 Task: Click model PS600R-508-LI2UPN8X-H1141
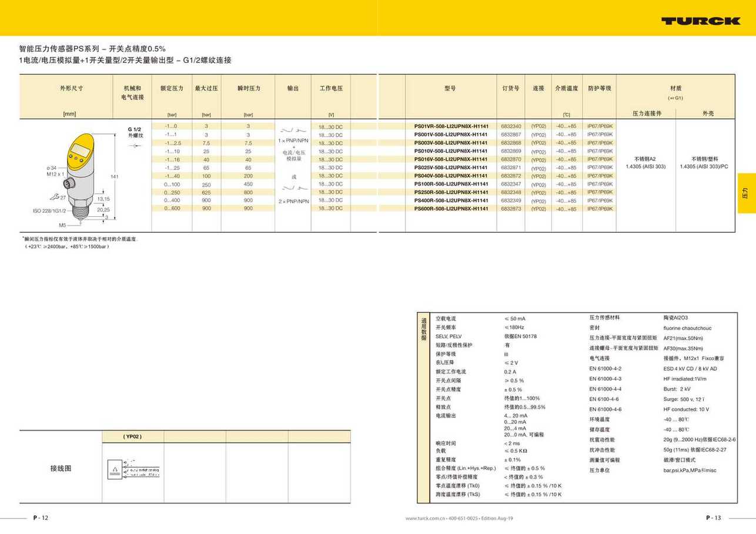[451, 209]
